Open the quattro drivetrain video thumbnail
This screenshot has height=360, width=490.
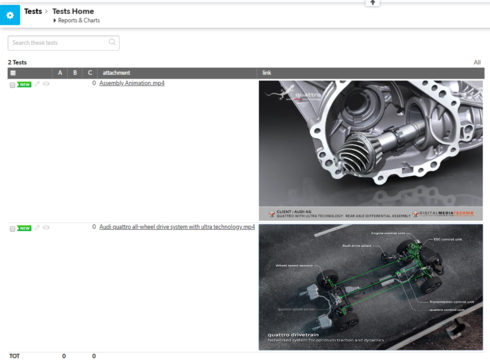(x=371, y=287)
